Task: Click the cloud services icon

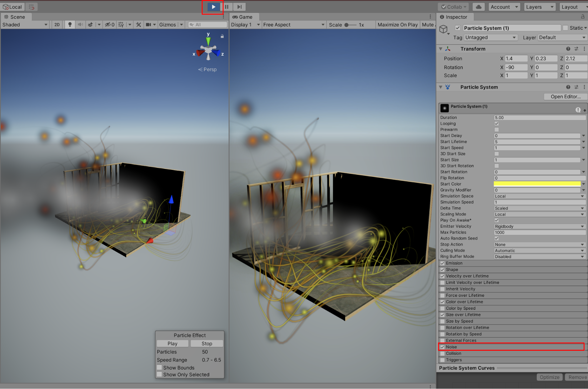Action: 479,7
